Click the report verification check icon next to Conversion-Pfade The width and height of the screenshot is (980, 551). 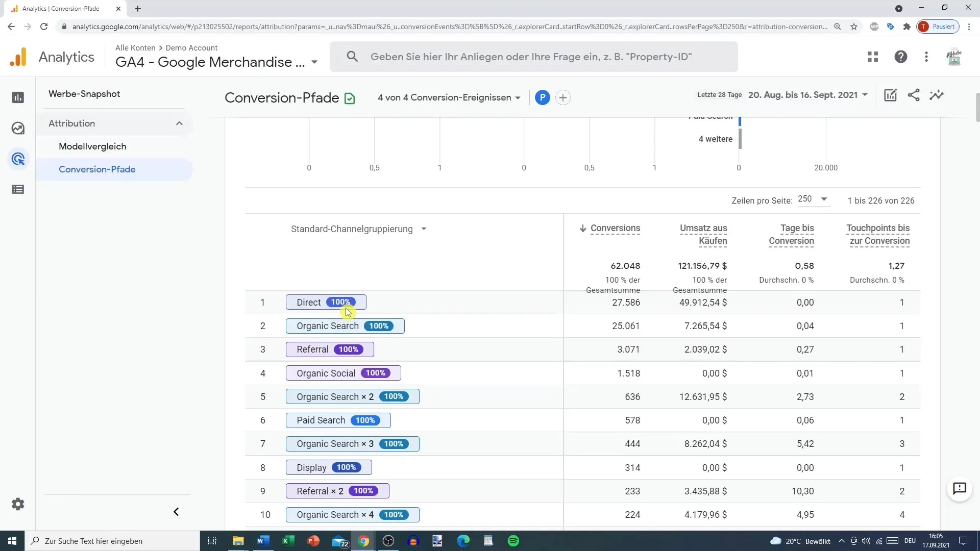[x=350, y=98]
